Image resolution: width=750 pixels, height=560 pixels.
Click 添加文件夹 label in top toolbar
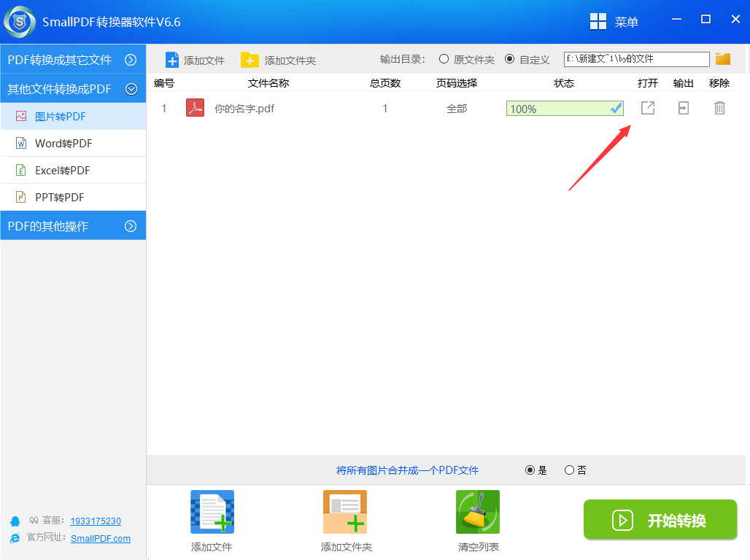290,61
